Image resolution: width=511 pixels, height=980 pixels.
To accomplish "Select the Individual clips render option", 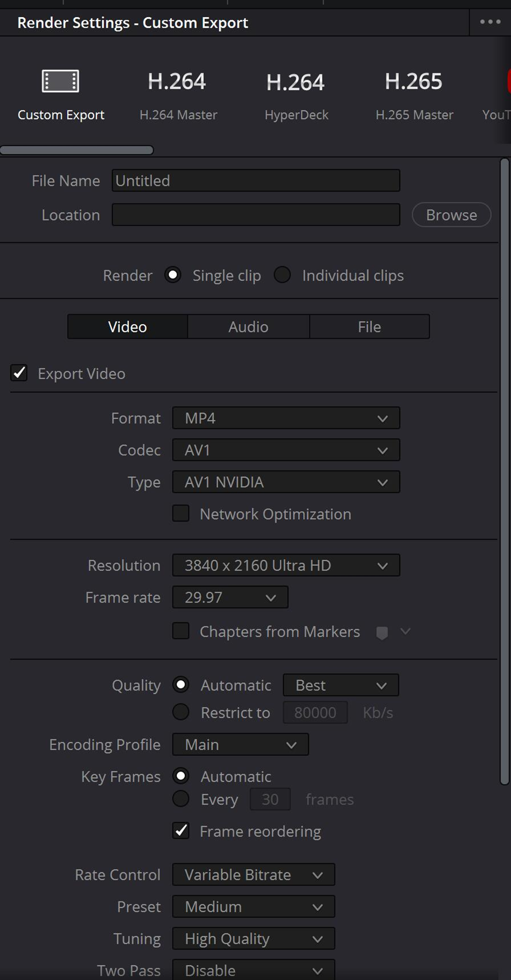I will coord(282,275).
